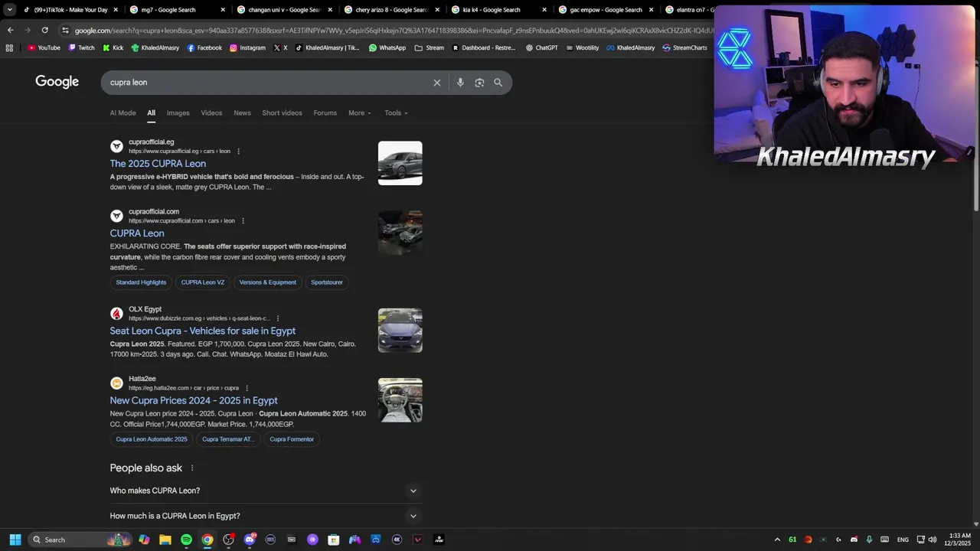The image size is (980, 551).
Task: Open Copilot from the taskbar
Action: 144,540
